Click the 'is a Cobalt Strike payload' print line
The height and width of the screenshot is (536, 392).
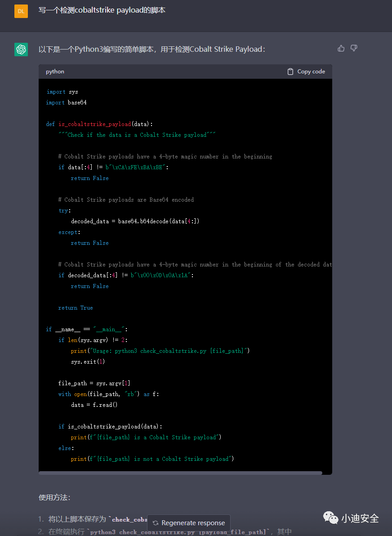[146, 437]
